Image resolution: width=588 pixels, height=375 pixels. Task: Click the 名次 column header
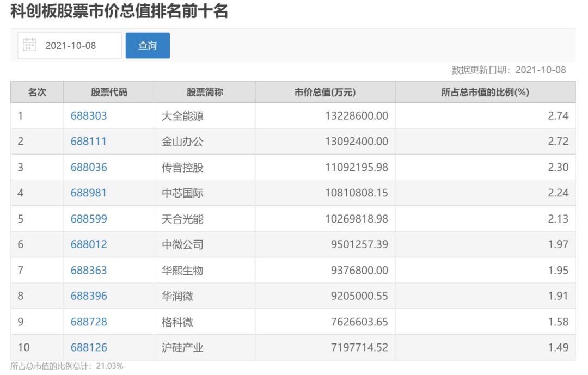point(37,93)
